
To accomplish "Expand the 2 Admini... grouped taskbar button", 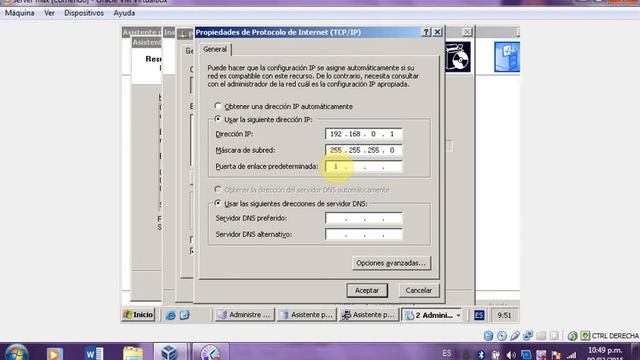I will [432, 315].
